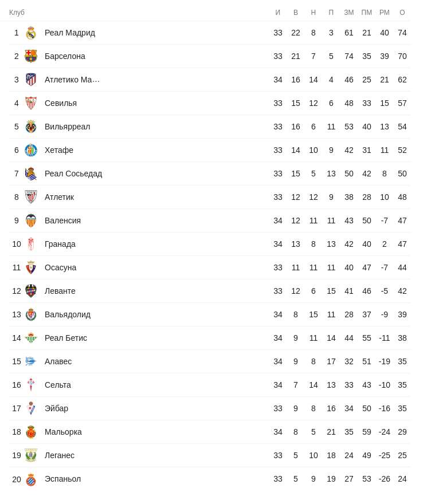Open the Леванте club link
The height and width of the screenshot is (504, 431).
[x=60, y=291]
